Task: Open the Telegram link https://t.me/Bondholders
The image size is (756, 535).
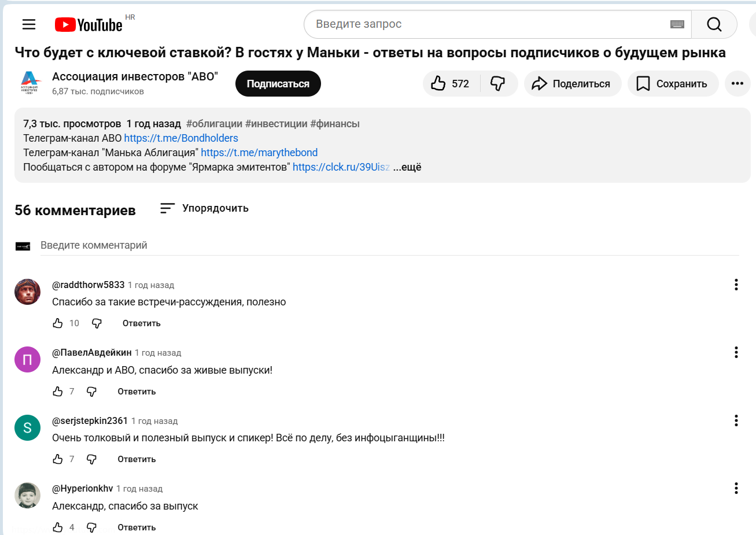Action: click(181, 138)
